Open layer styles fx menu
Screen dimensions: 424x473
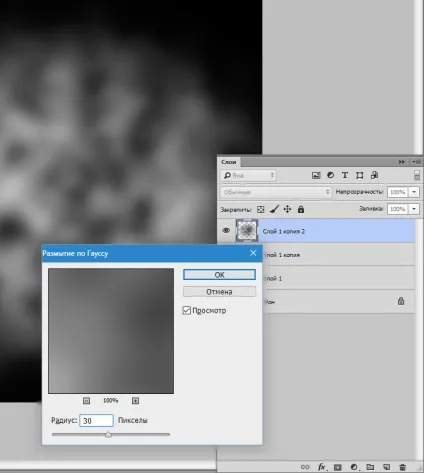pos(322,467)
